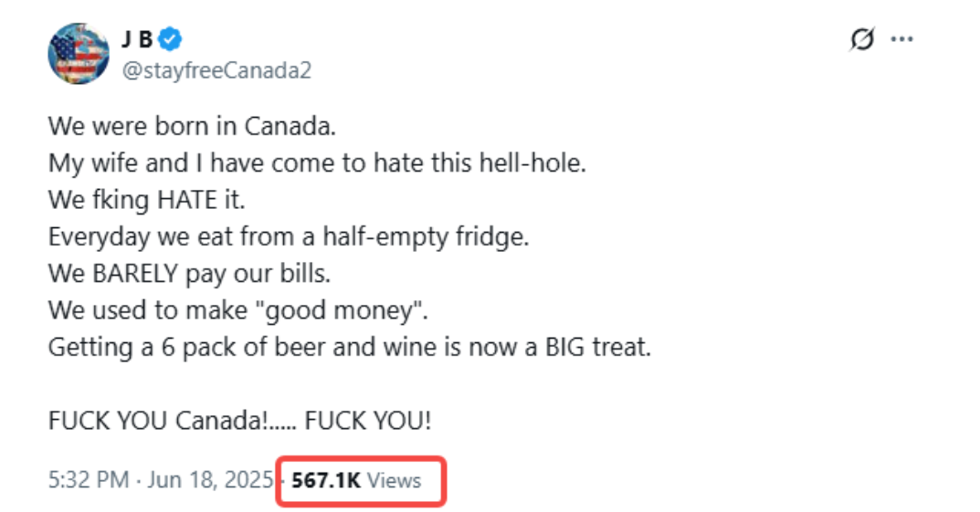Click the sentence mentioning "hell-hole"
This screenshot has width=980, height=512.
point(316,162)
